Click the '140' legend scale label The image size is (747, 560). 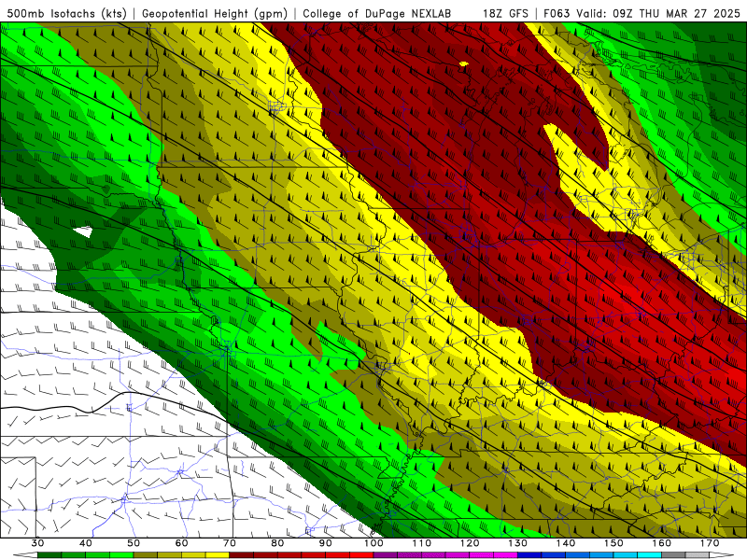pyautogui.click(x=566, y=543)
